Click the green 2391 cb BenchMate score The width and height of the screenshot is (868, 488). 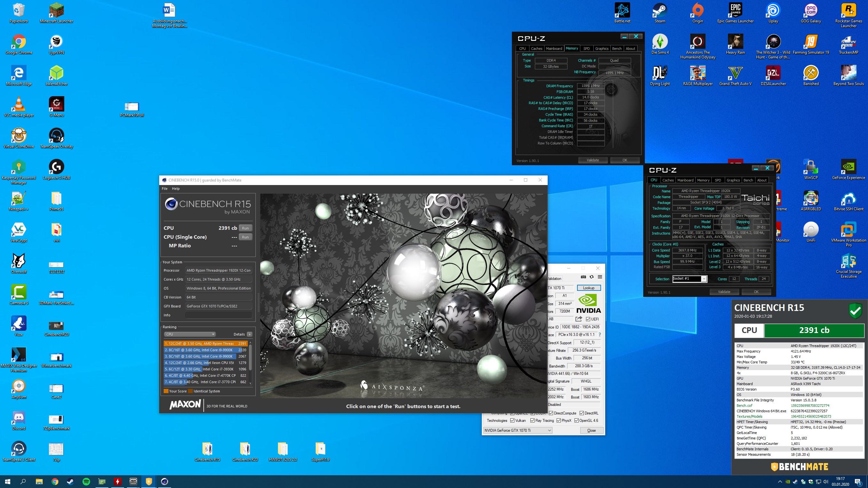point(814,330)
